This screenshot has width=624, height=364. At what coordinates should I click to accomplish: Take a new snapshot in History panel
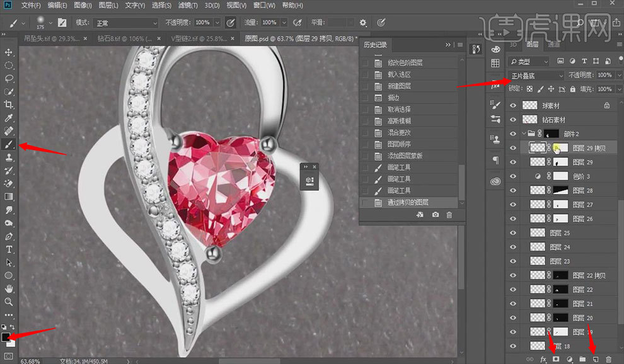pyautogui.click(x=436, y=215)
